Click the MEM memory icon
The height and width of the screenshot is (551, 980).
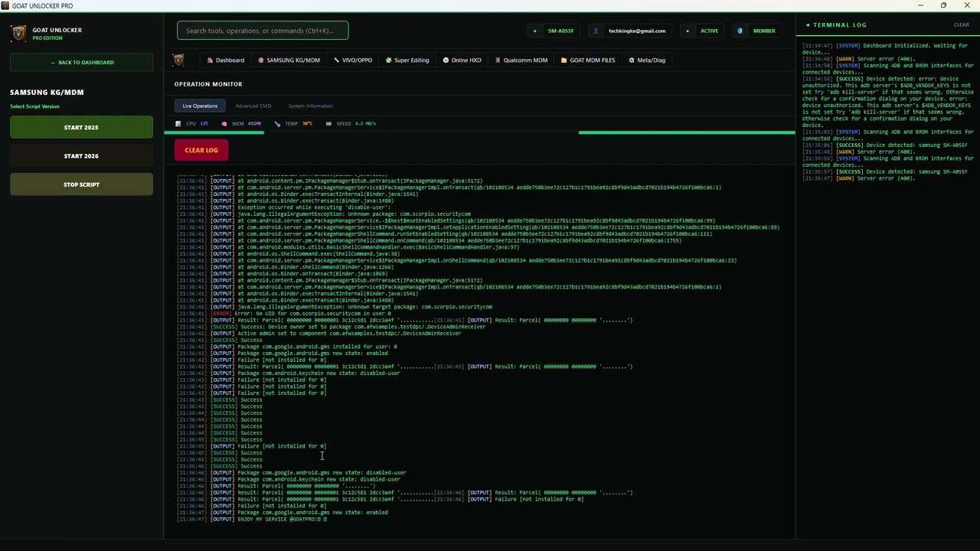tap(224, 123)
